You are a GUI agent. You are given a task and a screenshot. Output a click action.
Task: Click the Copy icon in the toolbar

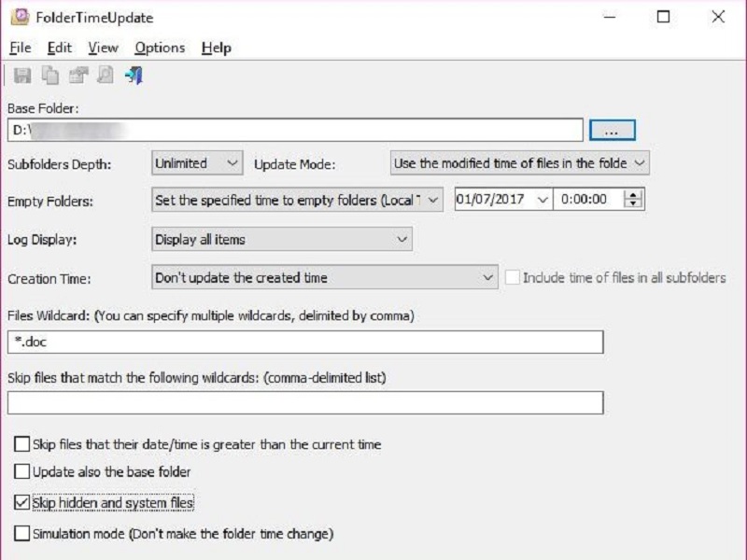[x=49, y=76]
